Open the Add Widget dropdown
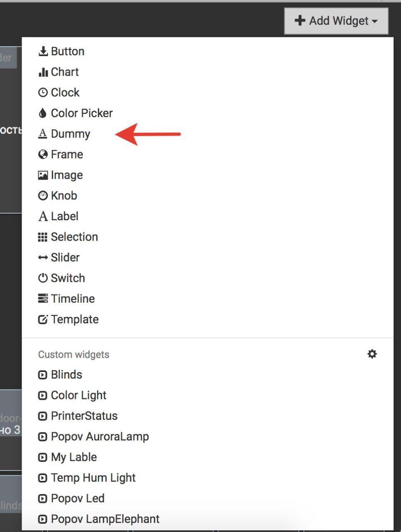 point(336,21)
